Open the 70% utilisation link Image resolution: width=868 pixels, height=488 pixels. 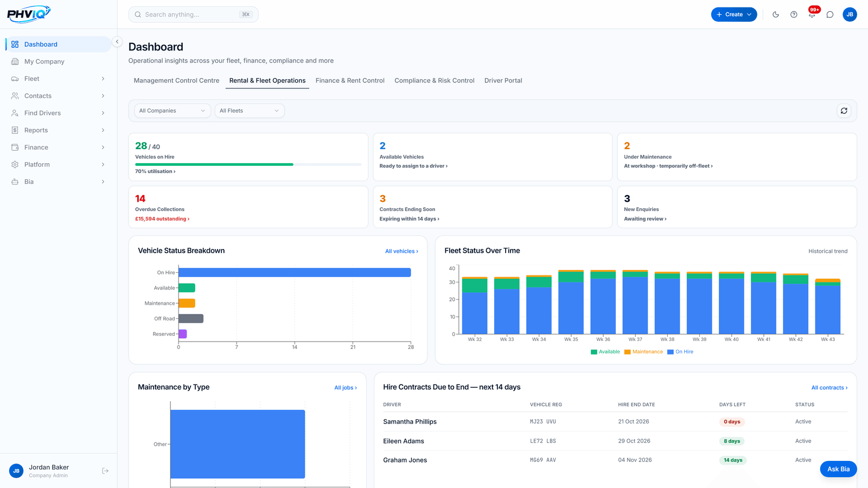coord(155,171)
